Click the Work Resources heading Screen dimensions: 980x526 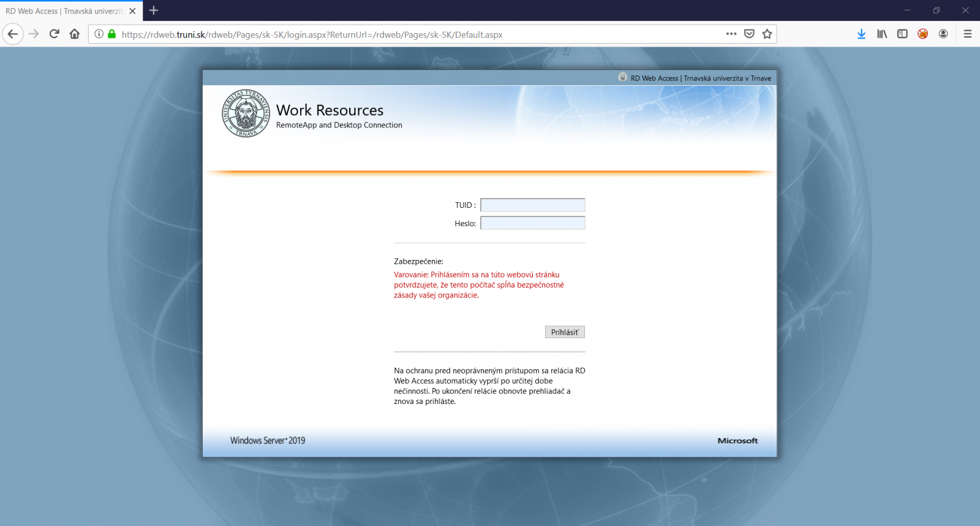click(x=330, y=110)
